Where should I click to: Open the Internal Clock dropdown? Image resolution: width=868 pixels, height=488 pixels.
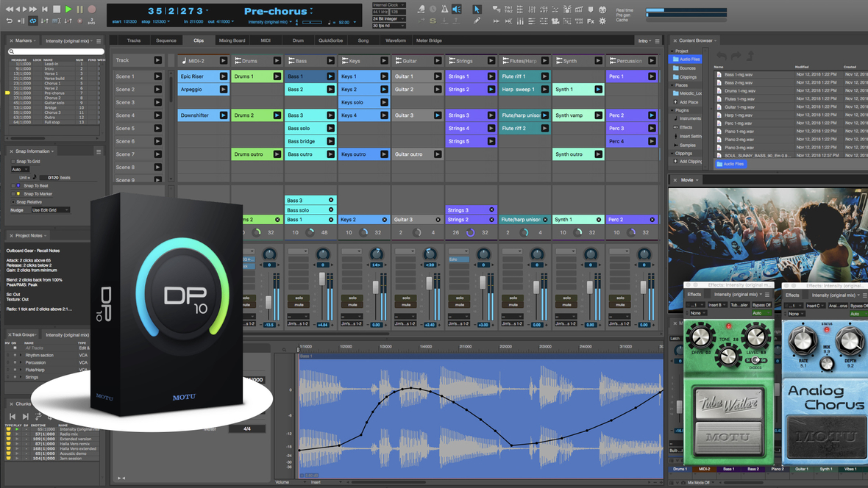click(389, 5)
